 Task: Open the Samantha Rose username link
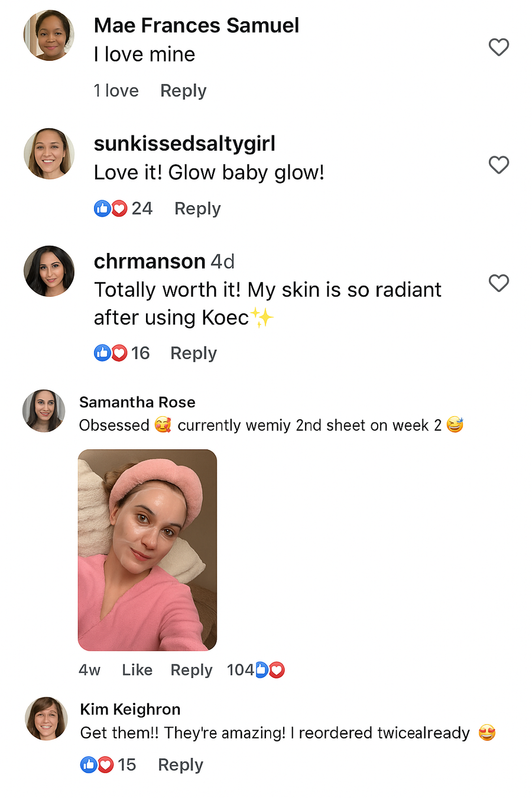click(x=137, y=403)
